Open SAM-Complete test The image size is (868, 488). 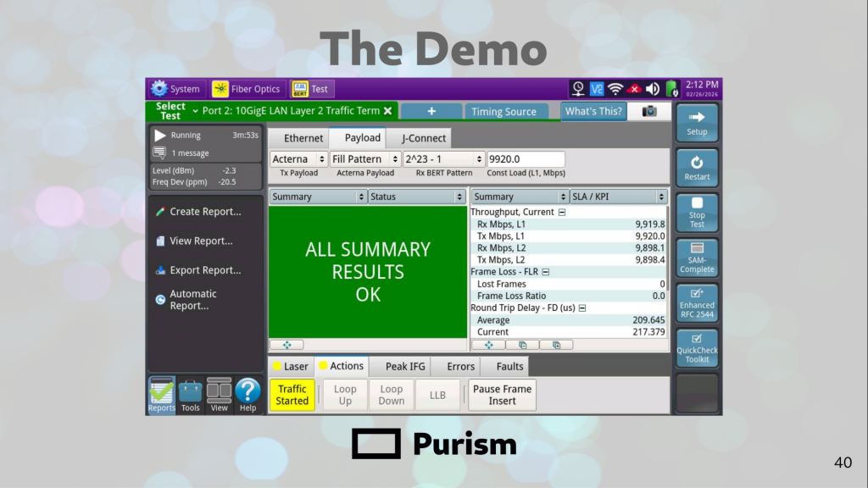click(x=697, y=258)
